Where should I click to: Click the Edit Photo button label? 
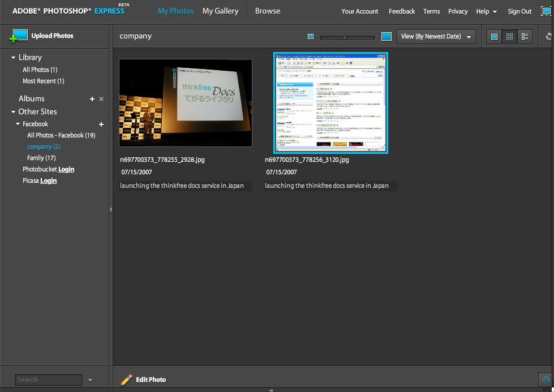[x=151, y=380]
